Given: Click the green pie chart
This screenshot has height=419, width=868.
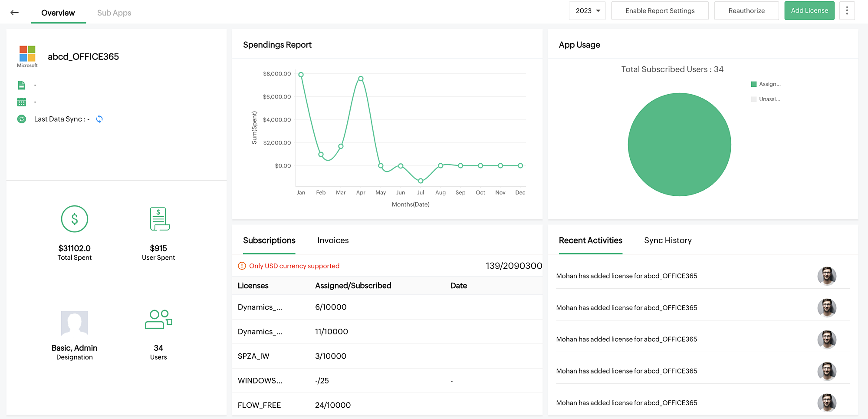Looking at the screenshot, I should (x=679, y=145).
